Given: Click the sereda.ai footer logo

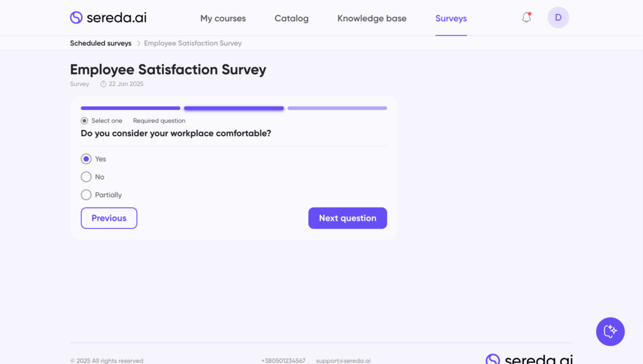Looking at the screenshot, I should [529, 360].
